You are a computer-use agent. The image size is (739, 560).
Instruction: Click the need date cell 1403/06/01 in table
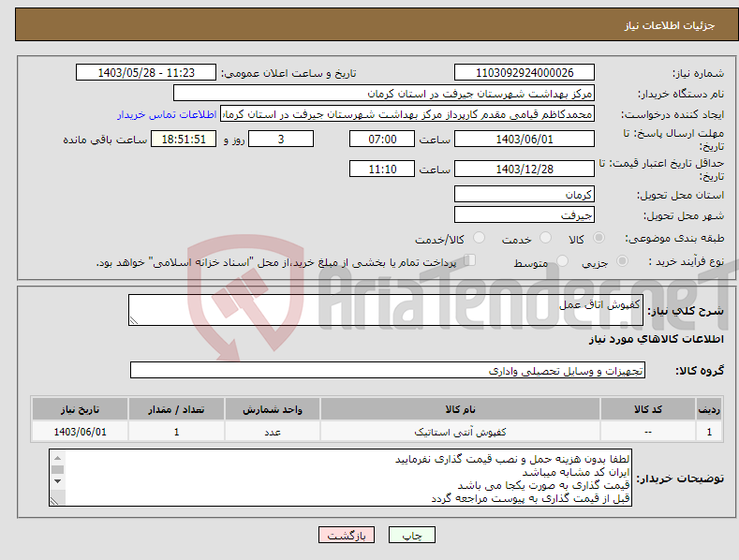click(x=80, y=432)
